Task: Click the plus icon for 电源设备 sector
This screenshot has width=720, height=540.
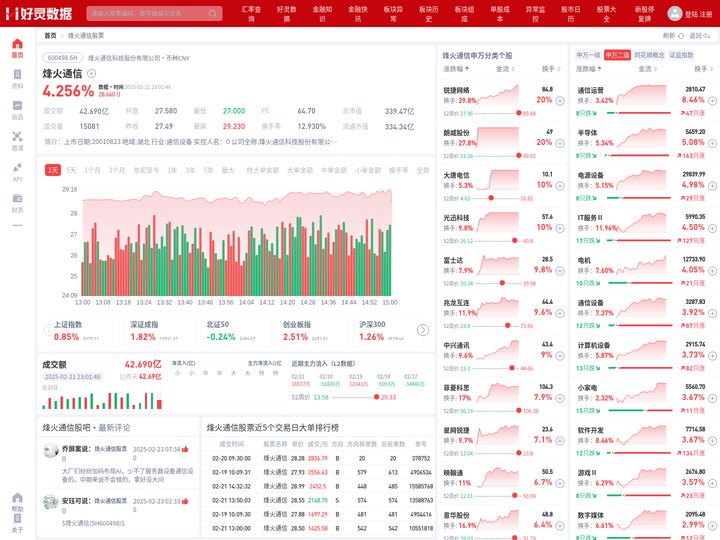Action: point(712,186)
